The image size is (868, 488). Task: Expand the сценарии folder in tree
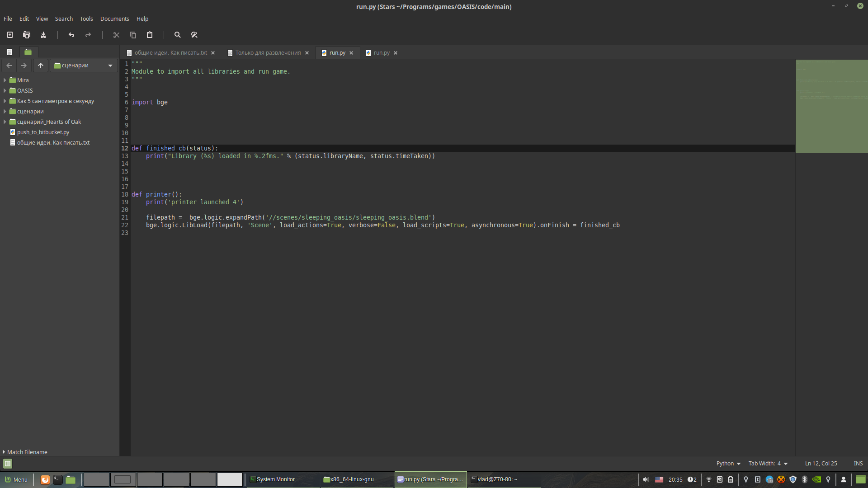click(5, 111)
